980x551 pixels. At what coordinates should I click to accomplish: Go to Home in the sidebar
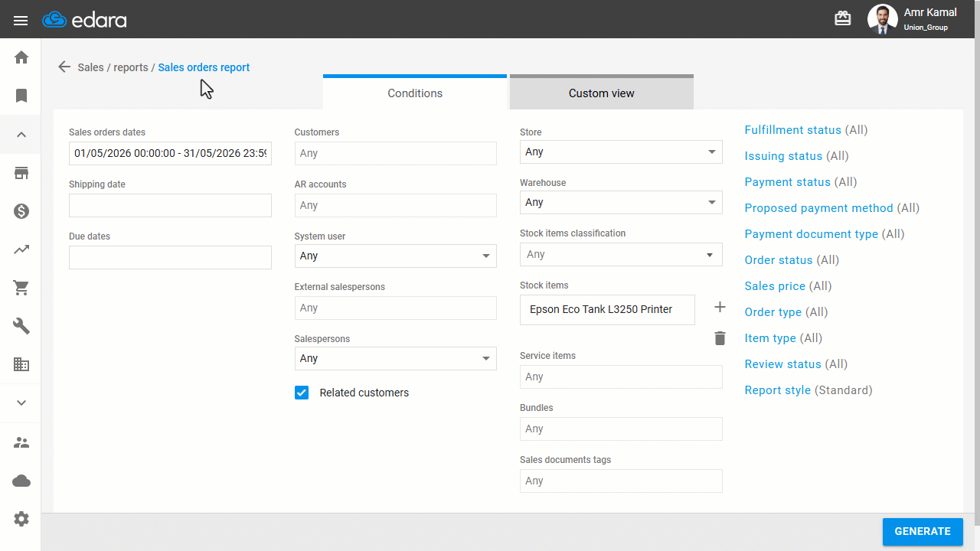21,57
